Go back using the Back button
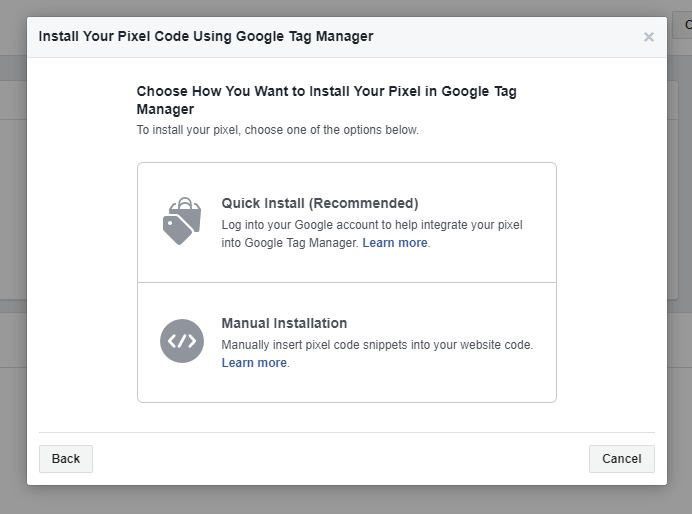Screen dimensions: 692x514 pyautogui.click(x=66, y=459)
